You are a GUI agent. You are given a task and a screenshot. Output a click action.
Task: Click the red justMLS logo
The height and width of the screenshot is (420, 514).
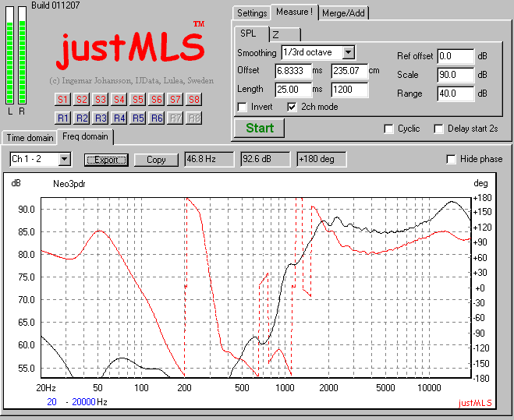point(130,48)
